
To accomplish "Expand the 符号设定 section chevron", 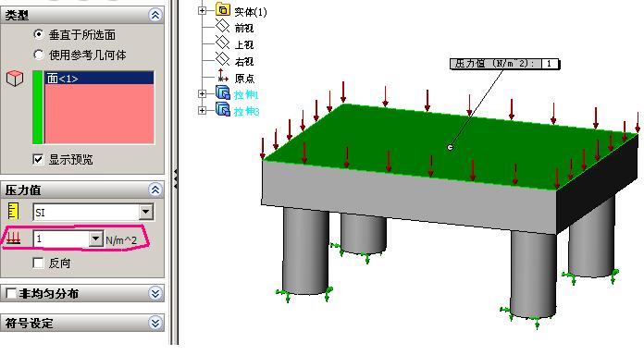I will 155,323.
